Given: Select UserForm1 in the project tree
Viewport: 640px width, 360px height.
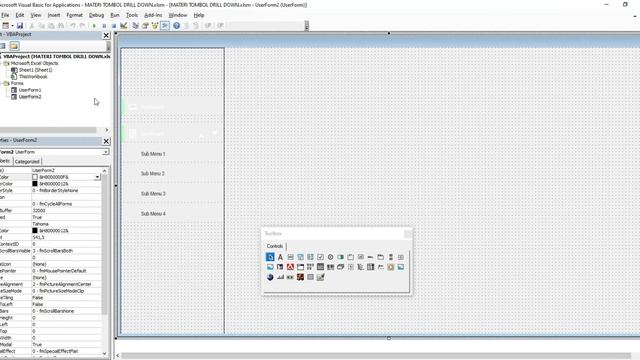Looking at the screenshot, I should coord(30,90).
